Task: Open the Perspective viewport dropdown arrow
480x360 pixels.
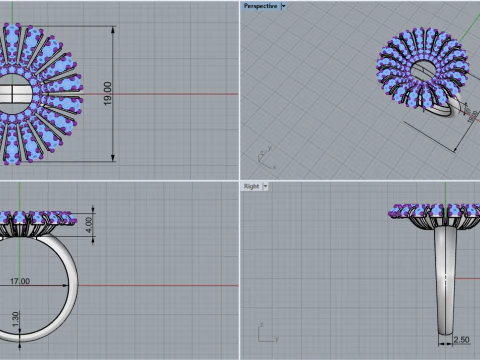Action: 283,6
